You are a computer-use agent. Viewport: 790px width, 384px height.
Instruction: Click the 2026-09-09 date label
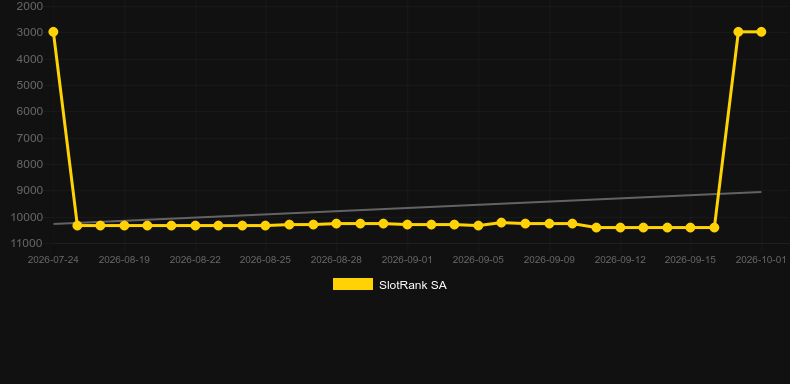(549, 260)
